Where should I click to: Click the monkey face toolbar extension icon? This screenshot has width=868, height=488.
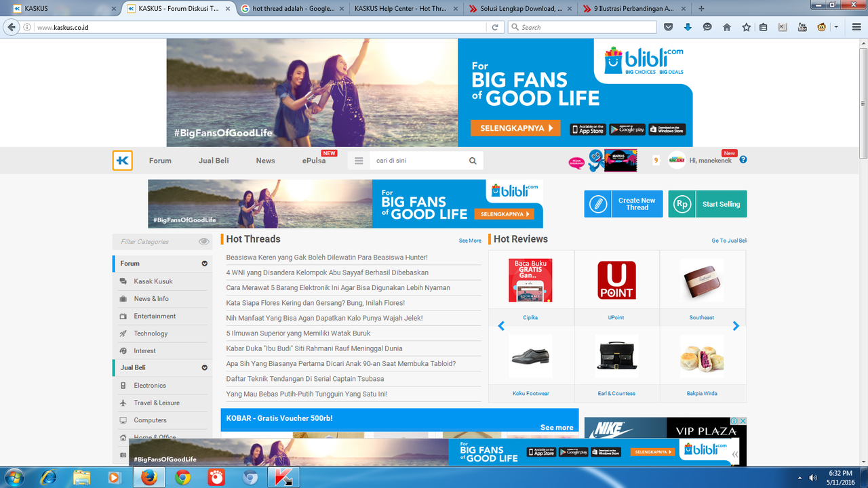[822, 27]
